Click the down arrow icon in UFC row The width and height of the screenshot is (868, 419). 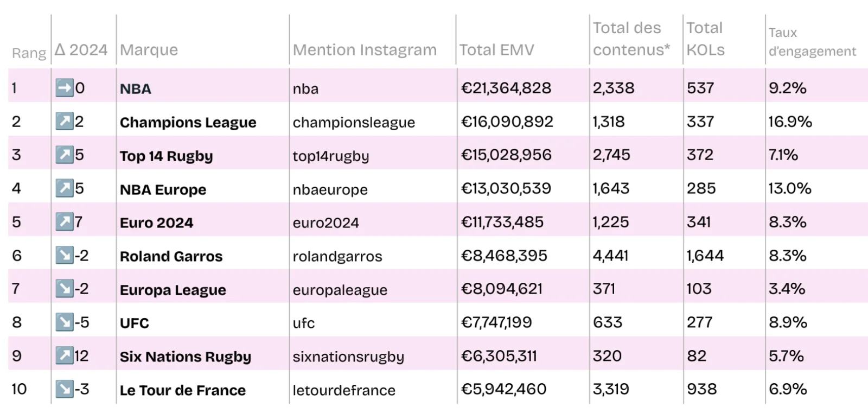65,322
